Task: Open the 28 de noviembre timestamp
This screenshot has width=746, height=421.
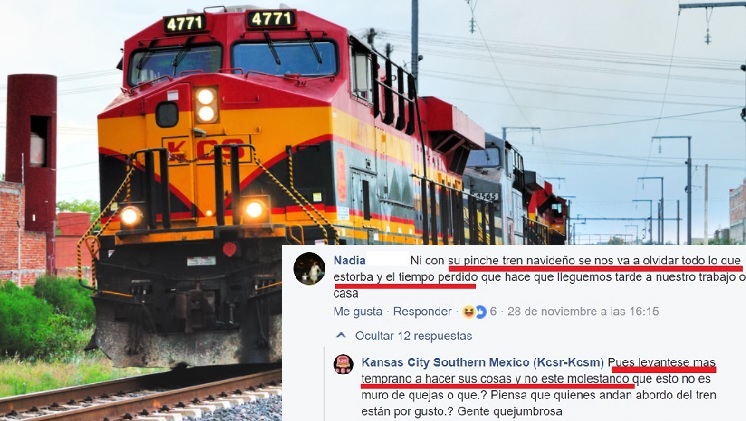Action: click(x=583, y=312)
